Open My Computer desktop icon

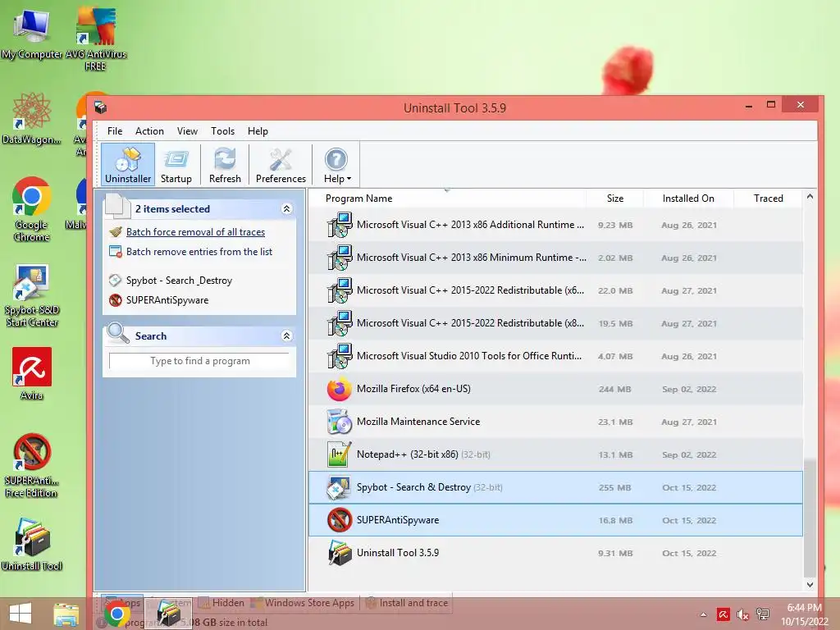(x=32, y=34)
